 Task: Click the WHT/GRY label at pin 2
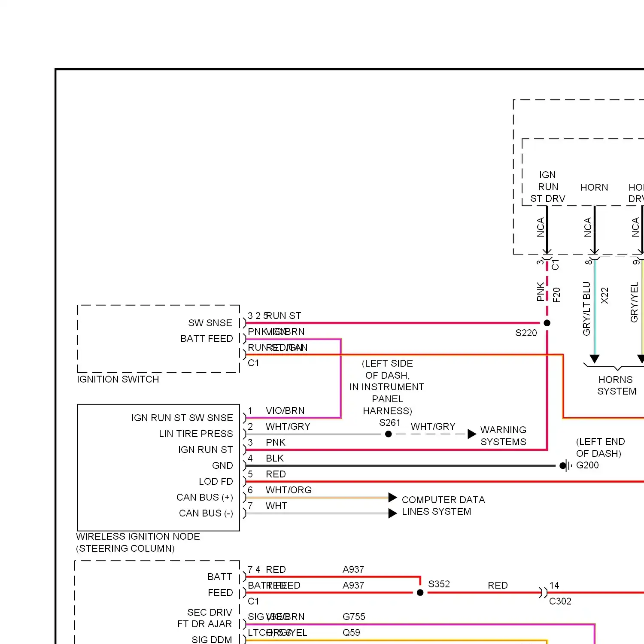point(288,426)
